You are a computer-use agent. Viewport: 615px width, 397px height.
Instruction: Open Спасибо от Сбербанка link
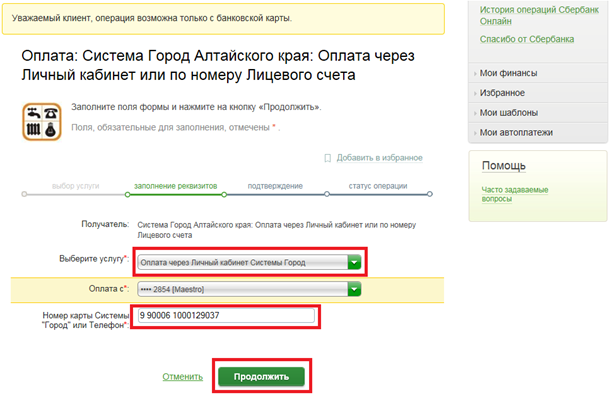[x=527, y=39]
